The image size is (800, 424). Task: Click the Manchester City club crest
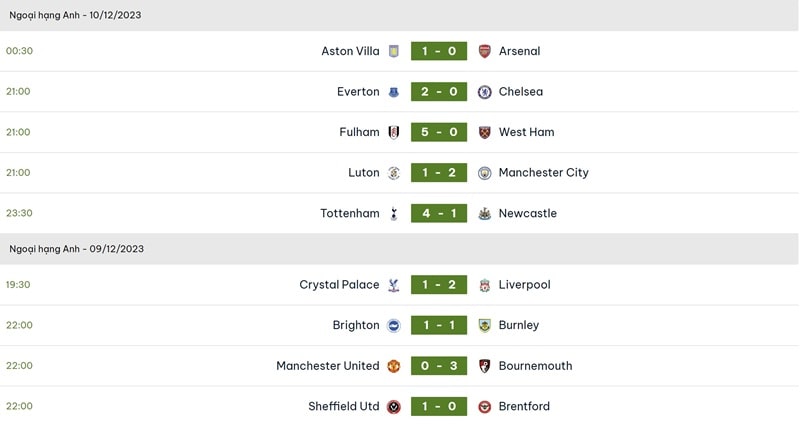pyautogui.click(x=485, y=173)
